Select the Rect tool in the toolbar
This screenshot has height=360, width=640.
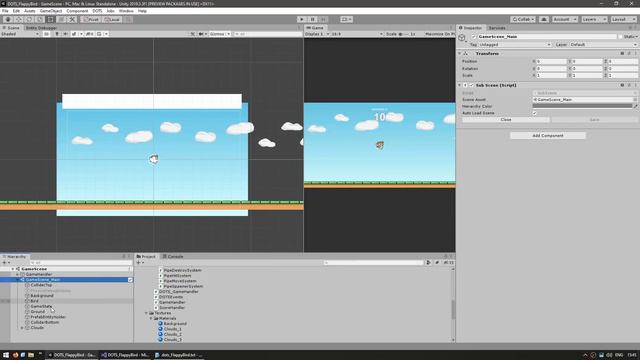(50, 19)
